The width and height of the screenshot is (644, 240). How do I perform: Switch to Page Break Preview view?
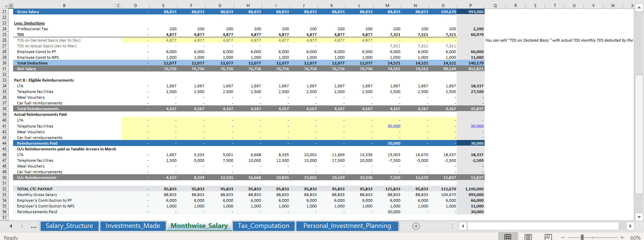[548, 237]
